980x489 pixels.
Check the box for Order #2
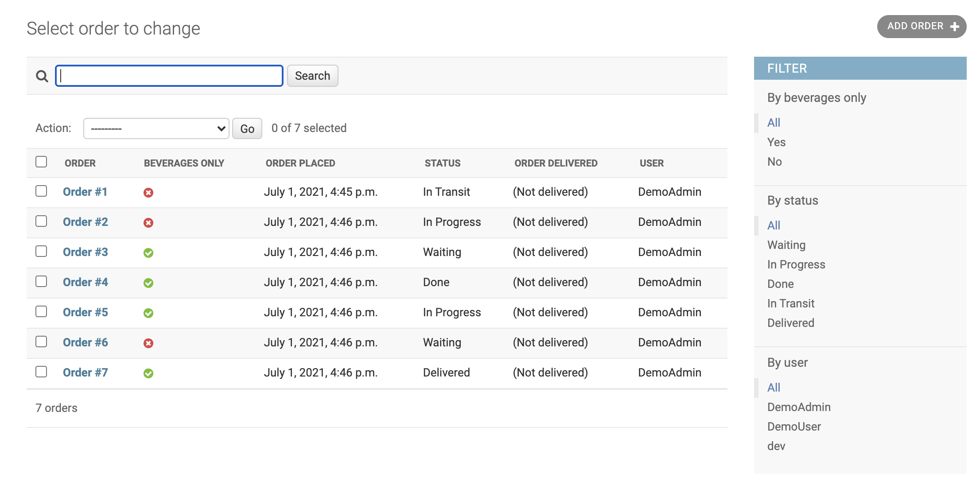click(x=41, y=221)
